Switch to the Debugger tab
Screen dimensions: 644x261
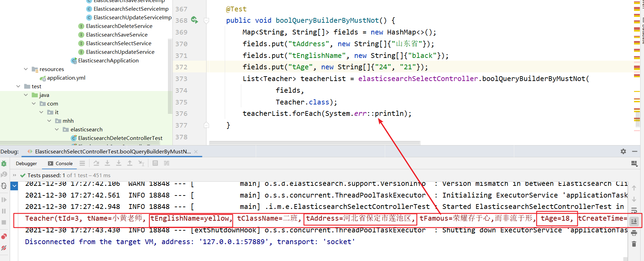click(x=26, y=163)
